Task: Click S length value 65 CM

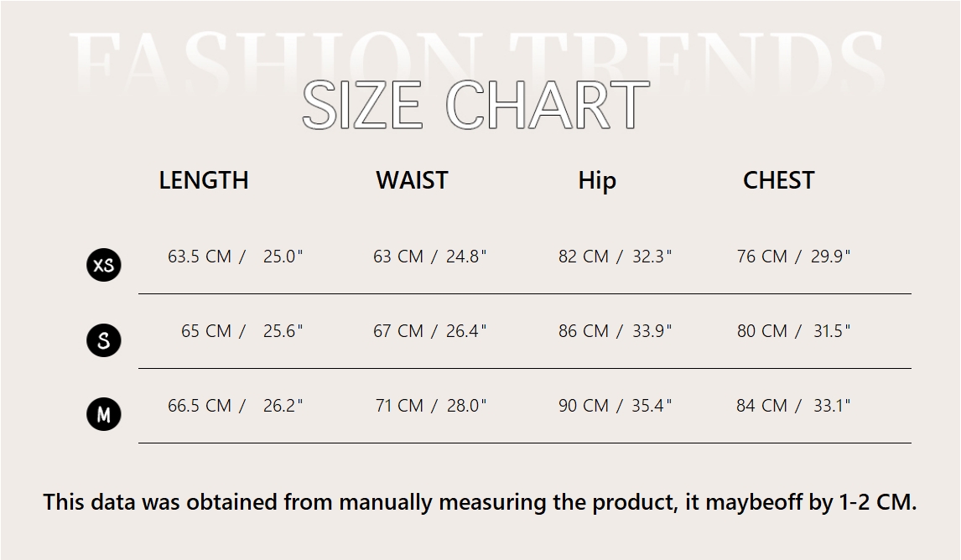Action: point(206,331)
